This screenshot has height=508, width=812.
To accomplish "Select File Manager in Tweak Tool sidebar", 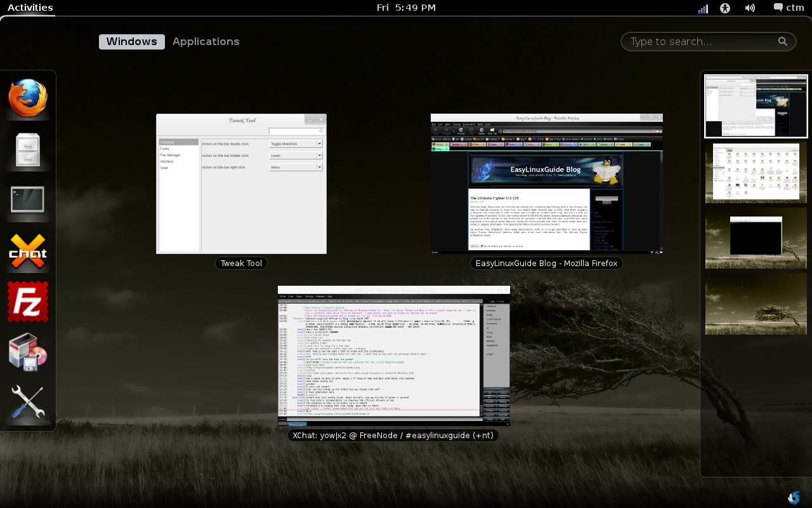I will point(178,155).
